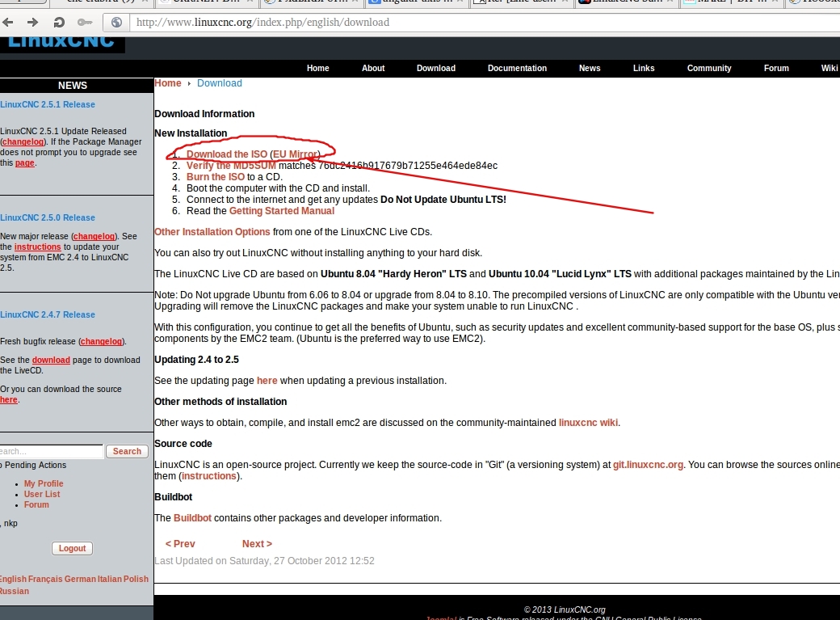
Task: Reload the page with the refresh icon
Action: 59,22
